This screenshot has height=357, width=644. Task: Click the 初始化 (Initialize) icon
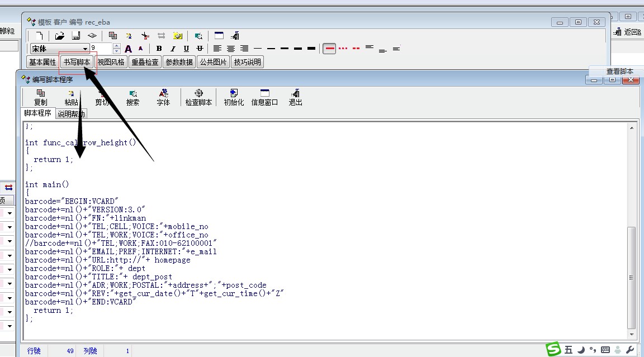[234, 97]
